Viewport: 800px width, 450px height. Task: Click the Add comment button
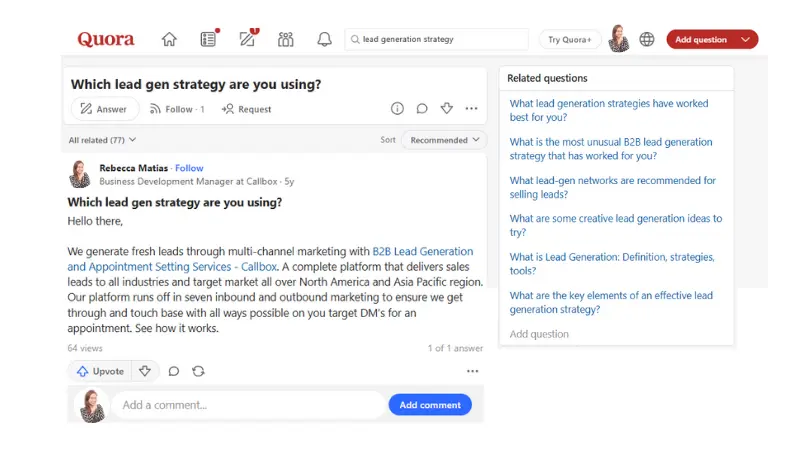pos(430,405)
